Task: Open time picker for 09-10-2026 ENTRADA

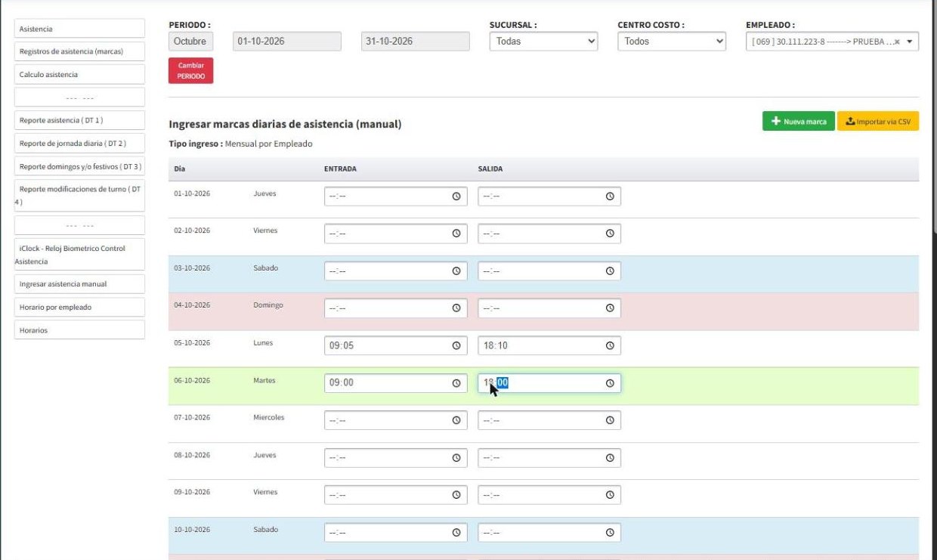Action: point(456,495)
